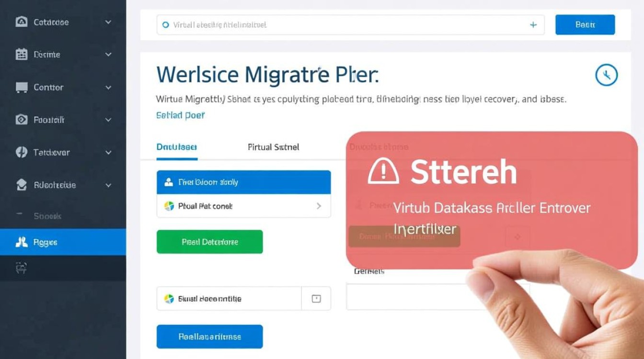Click the first sidebar camera-like icon
This screenshot has width=644, height=359.
(22, 22)
